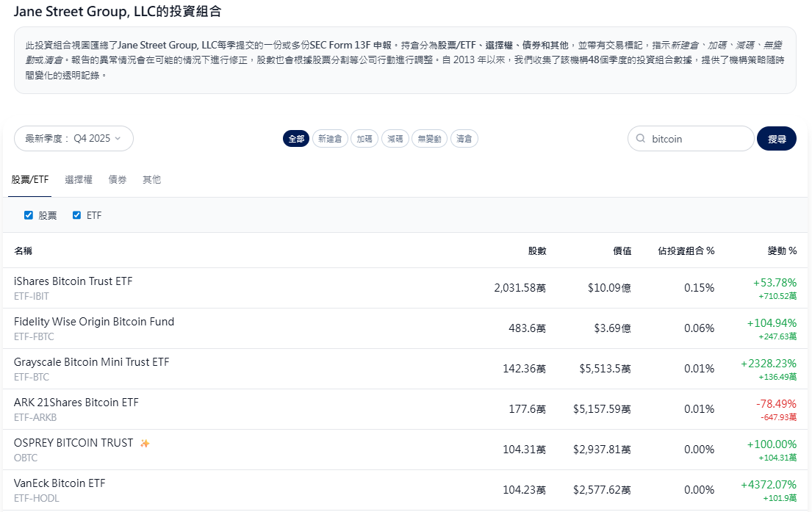Click the ETF-FBTC ticker label

click(x=35, y=336)
